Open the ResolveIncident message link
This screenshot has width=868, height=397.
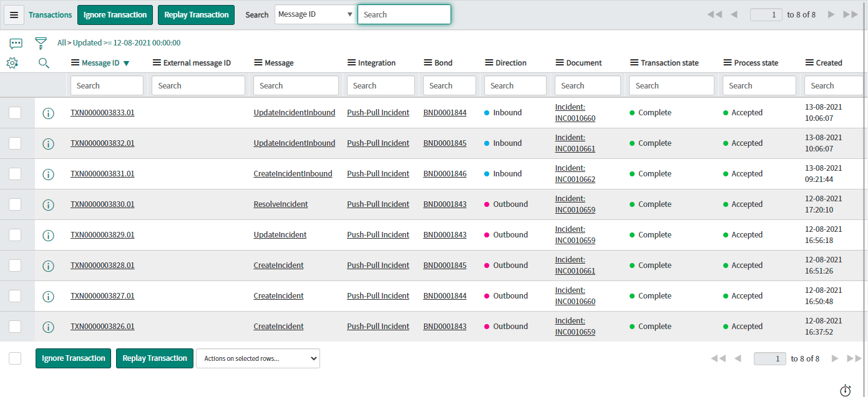(280, 204)
